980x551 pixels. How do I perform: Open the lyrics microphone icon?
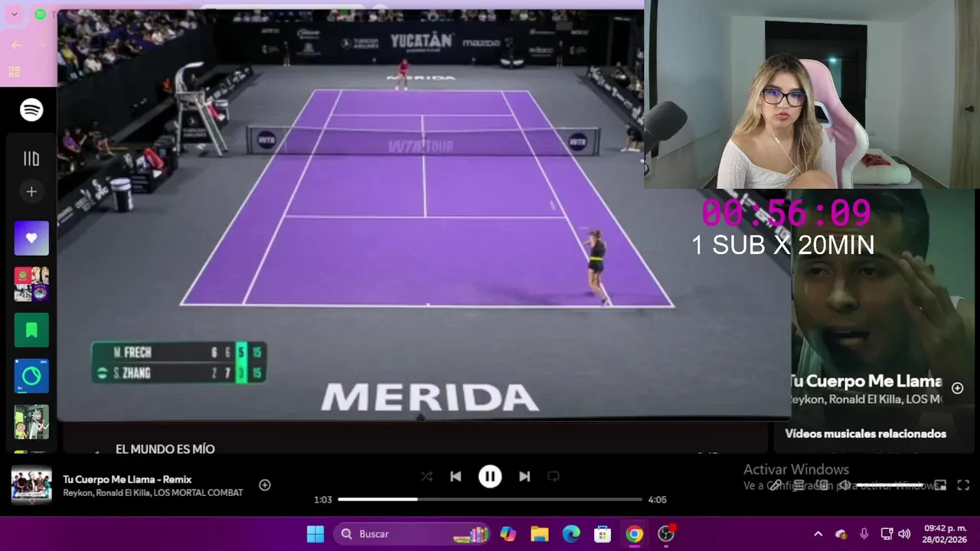[x=776, y=485]
